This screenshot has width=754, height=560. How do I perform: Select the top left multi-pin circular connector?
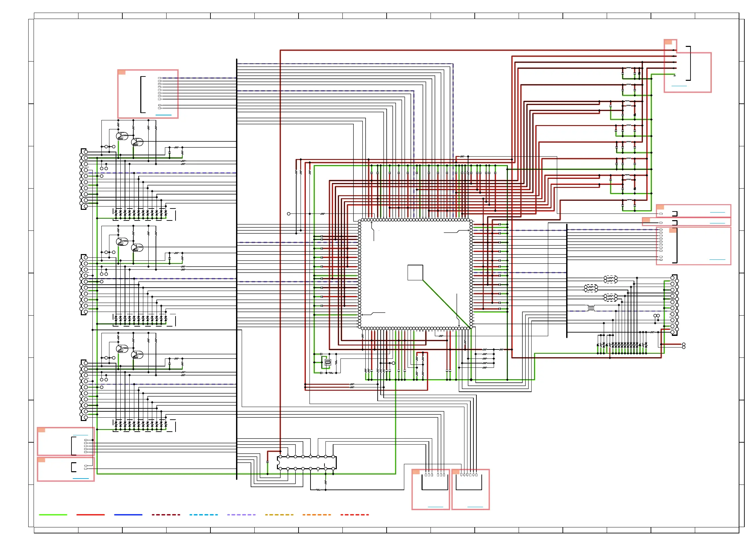click(x=84, y=179)
